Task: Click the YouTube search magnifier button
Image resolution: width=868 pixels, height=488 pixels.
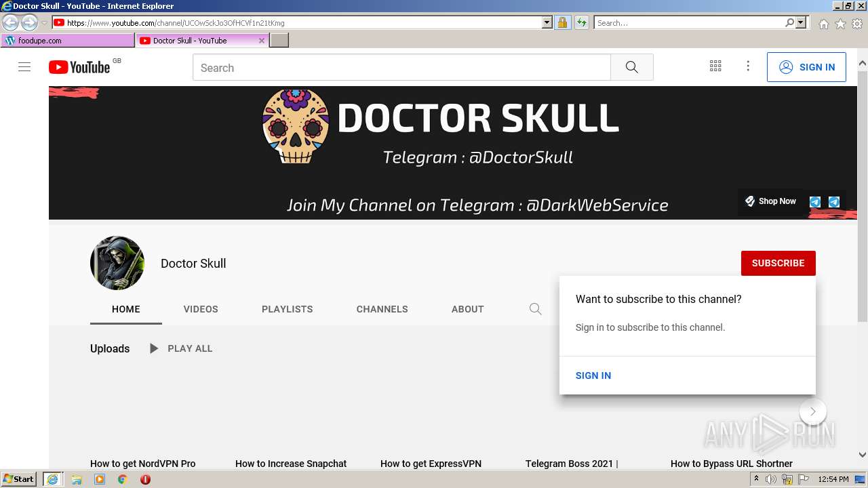Action: [x=632, y=68]
